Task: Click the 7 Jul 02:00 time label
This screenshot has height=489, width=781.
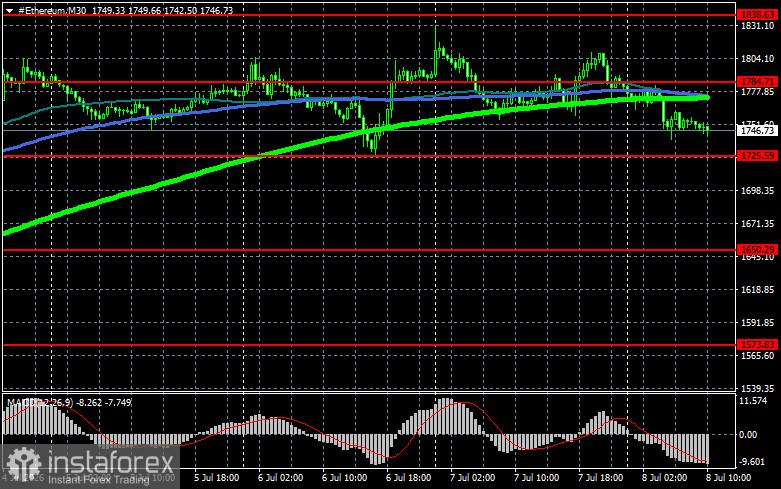Action: (473, 478)
